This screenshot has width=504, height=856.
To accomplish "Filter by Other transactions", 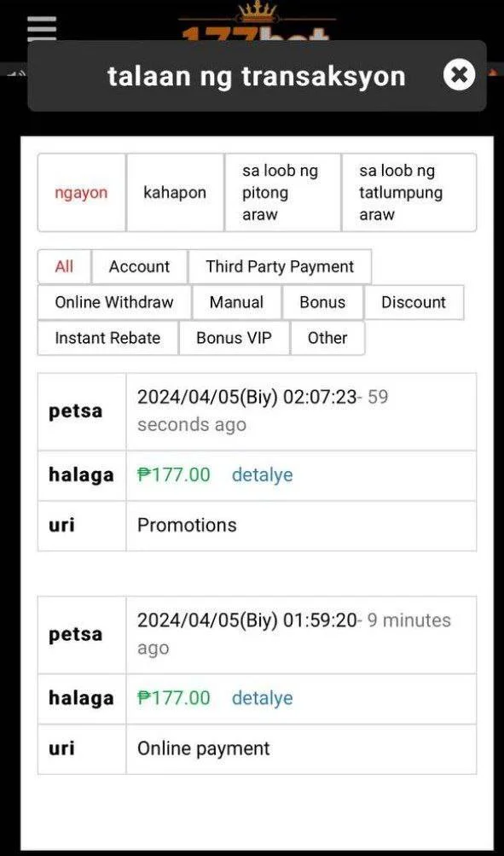I will point(327,338).
